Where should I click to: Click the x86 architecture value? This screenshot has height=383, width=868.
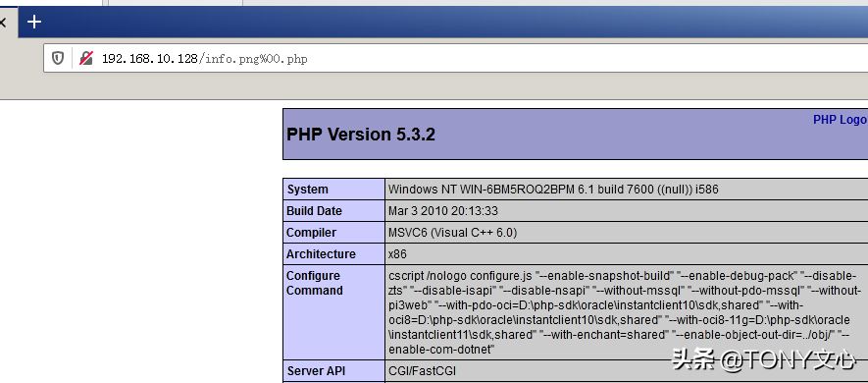pyautogui.click(x=397, y=253)
